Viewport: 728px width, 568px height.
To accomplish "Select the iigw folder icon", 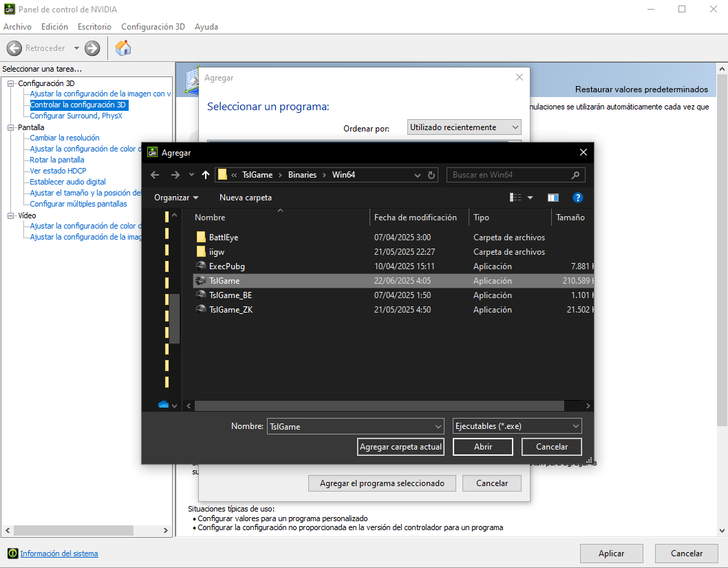I will 201,252.
